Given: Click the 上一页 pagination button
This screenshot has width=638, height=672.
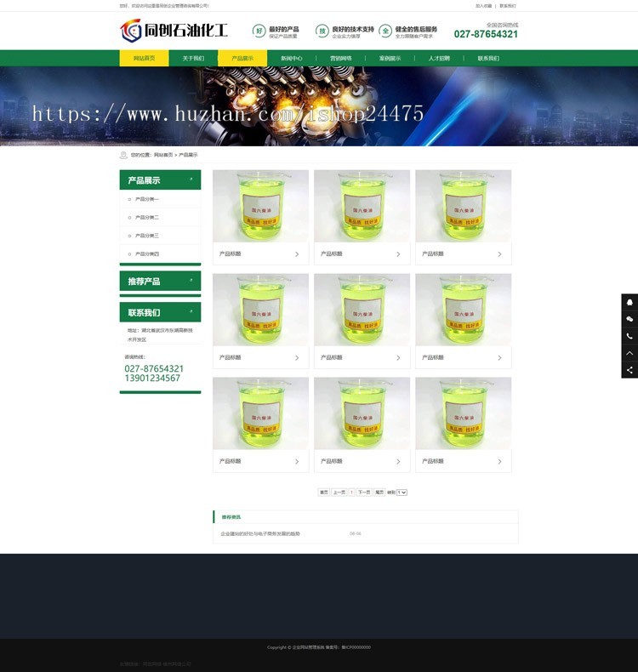Looking at the screenshot, I should click(x=339, y=493).
